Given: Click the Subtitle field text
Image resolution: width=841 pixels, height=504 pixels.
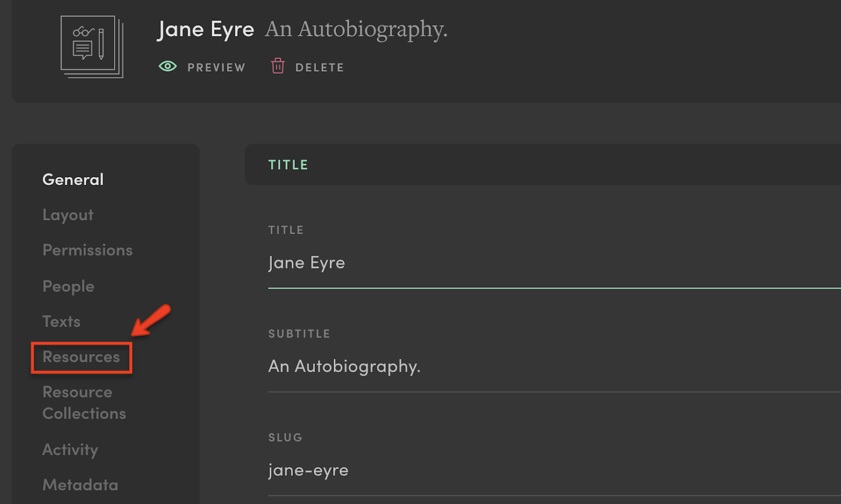Looking at the screenshot, I should (x=344, y=366).
